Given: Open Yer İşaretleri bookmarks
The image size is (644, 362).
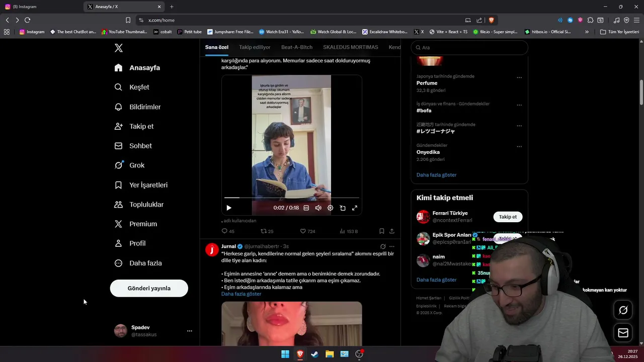Looking at the screenshot, I should (x=141, y=185).
